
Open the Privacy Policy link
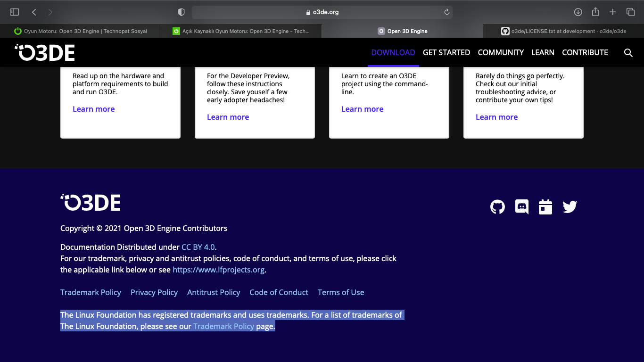click(154, 292)
